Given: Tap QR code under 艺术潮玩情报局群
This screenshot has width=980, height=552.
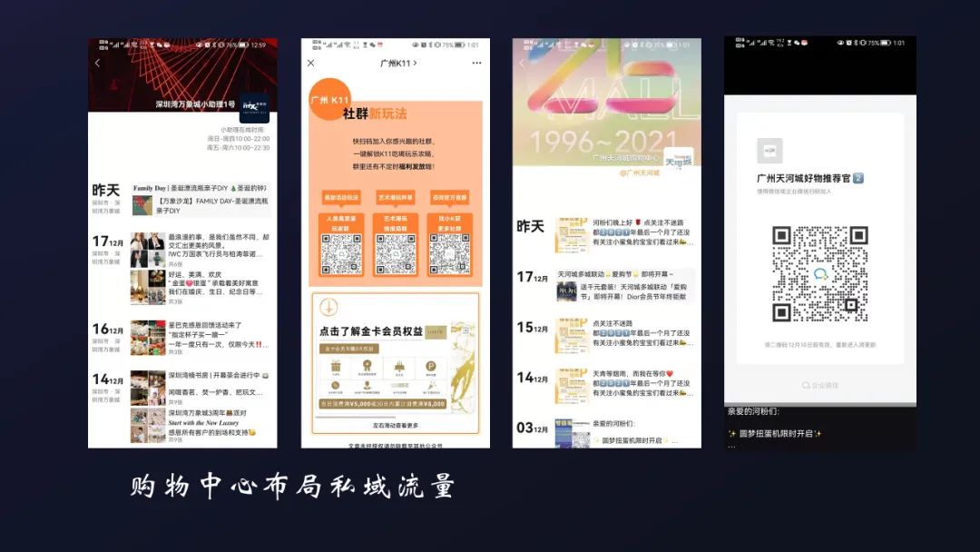Looking at the screenshot, I should [396, 254].
